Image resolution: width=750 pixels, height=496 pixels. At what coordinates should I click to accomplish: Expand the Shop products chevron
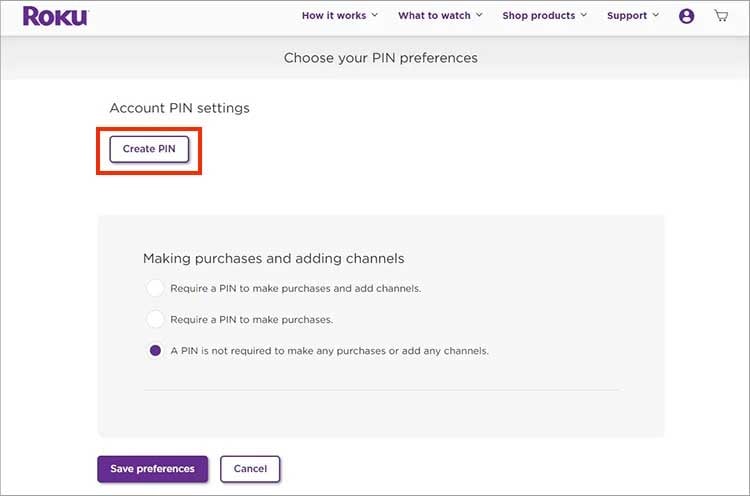pos(584,15)
